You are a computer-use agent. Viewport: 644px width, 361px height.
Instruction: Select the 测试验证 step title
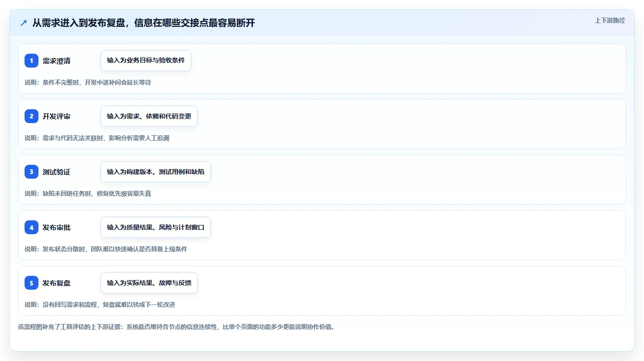(57, 172)
